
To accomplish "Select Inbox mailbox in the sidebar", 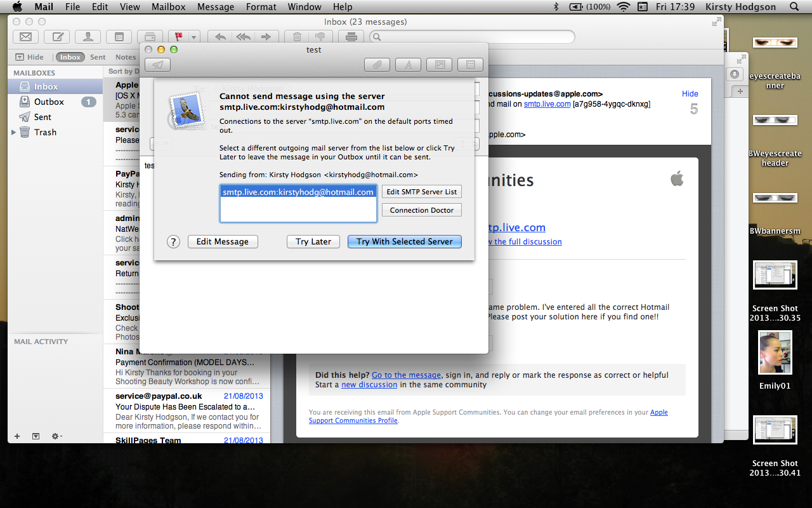I will tap(55, 86).
